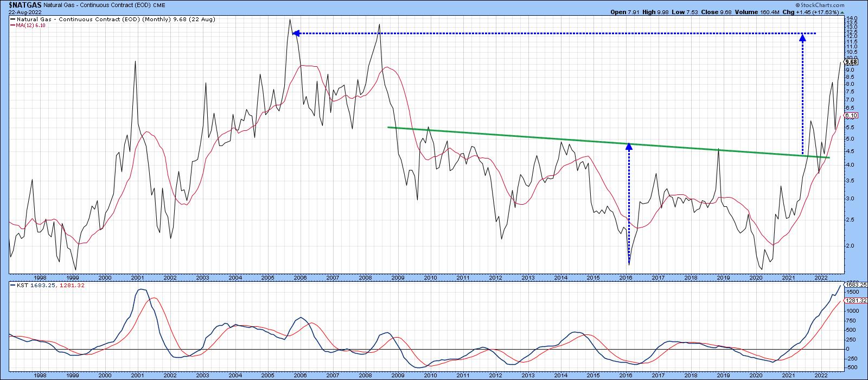Viewport: 868px width, 380px height.
Task: Click the blue left-pointing arrowhead near 2006 peak
Action: 296,34
